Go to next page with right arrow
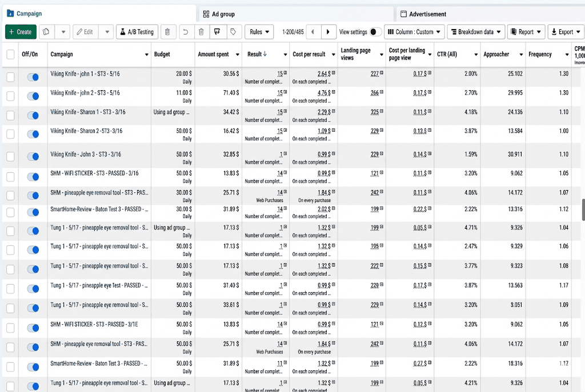585x392 pixels. [328, 32]
